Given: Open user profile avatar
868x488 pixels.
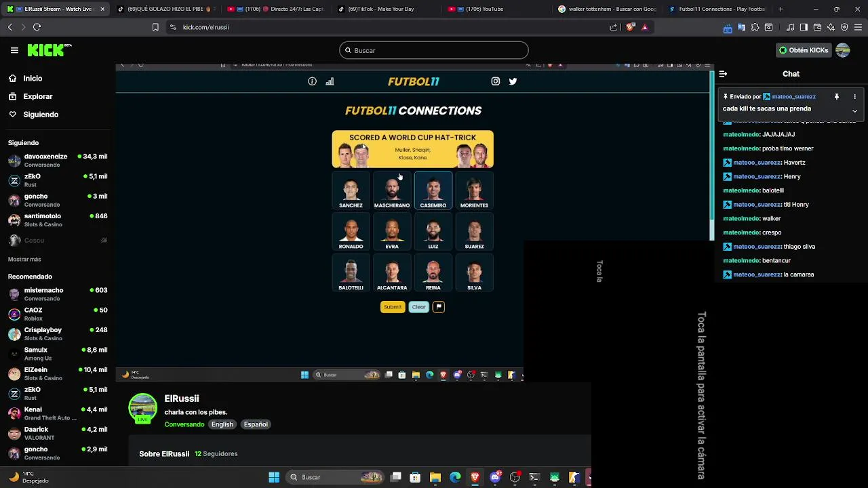Looking at the screenshot, I should (x=843, y=50).
